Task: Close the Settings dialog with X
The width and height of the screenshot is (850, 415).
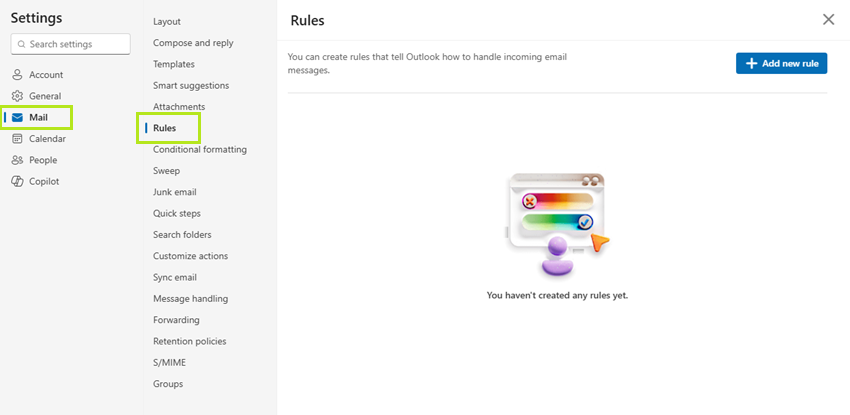Action: [x=828, y=20]
